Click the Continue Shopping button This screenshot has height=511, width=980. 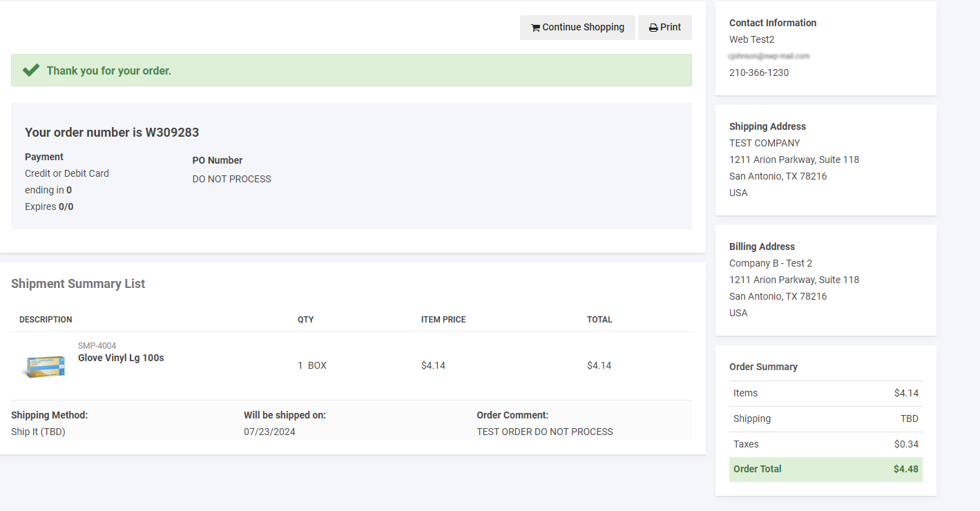(577, 27)
